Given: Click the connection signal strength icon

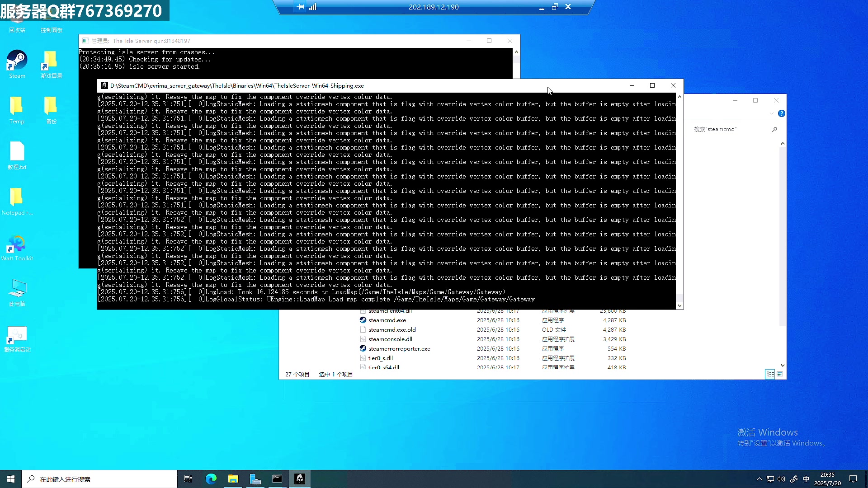Looking at the screenshot, I should coord(313,7).
